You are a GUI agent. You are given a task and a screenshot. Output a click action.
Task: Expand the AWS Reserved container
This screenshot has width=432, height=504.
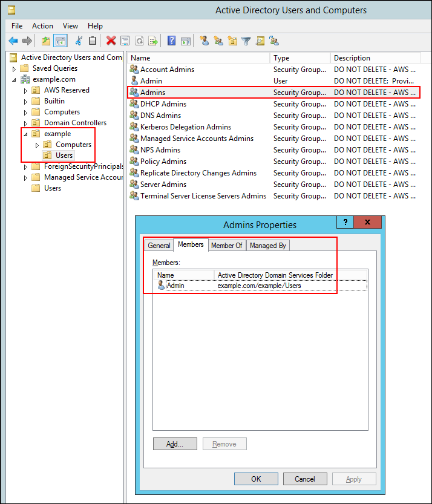25,91
